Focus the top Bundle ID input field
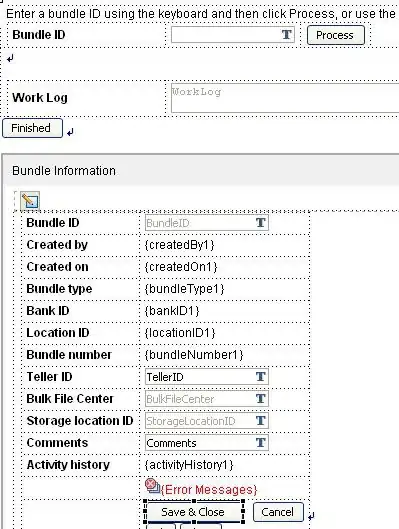The height and width of the screenshot is (529, 399). (x=233, y=35)
